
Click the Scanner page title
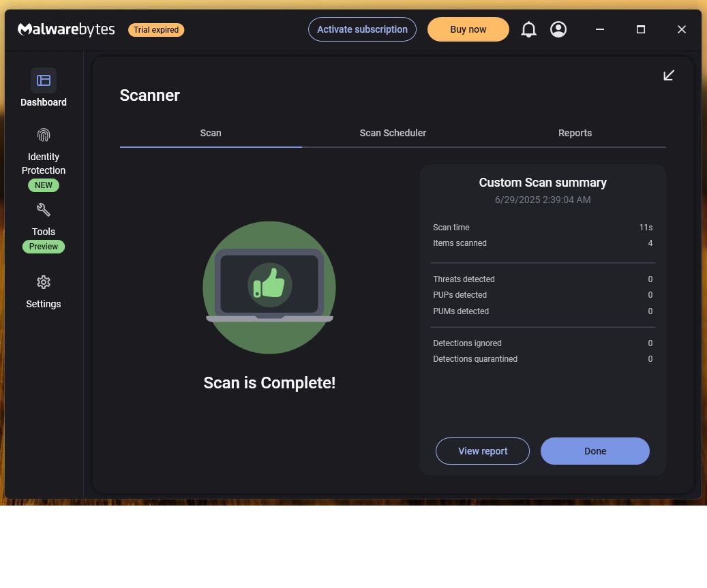click(150, 95)
